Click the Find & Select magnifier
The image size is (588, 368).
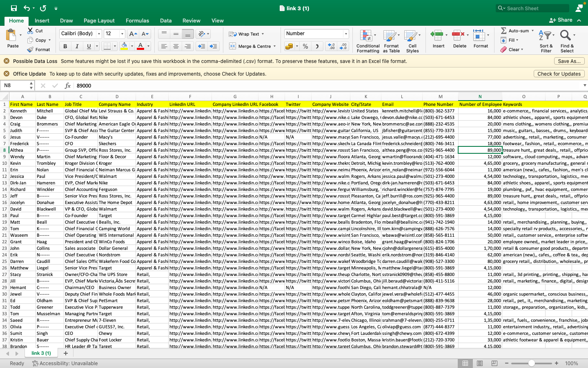point(566,36)
